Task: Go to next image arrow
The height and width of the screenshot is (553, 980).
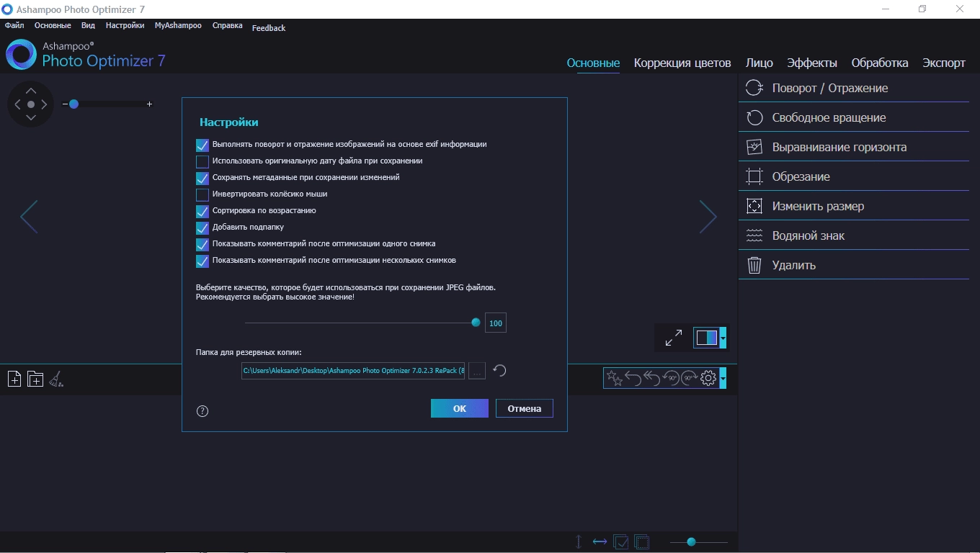Action: point(708,217)
